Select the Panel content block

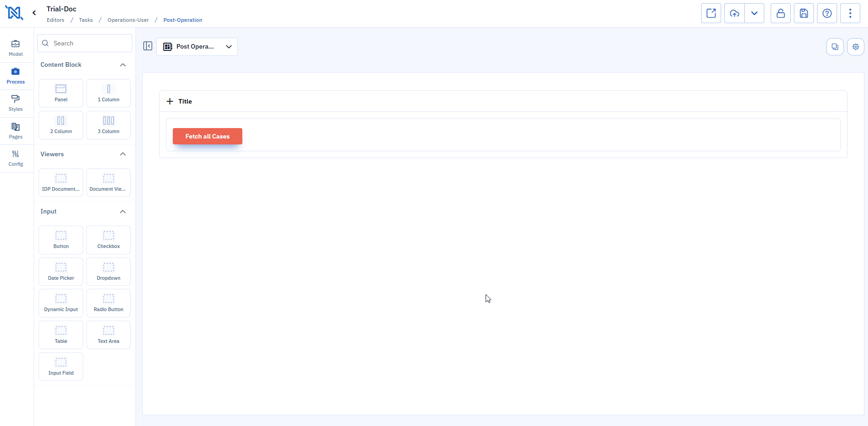coord(61,93)
